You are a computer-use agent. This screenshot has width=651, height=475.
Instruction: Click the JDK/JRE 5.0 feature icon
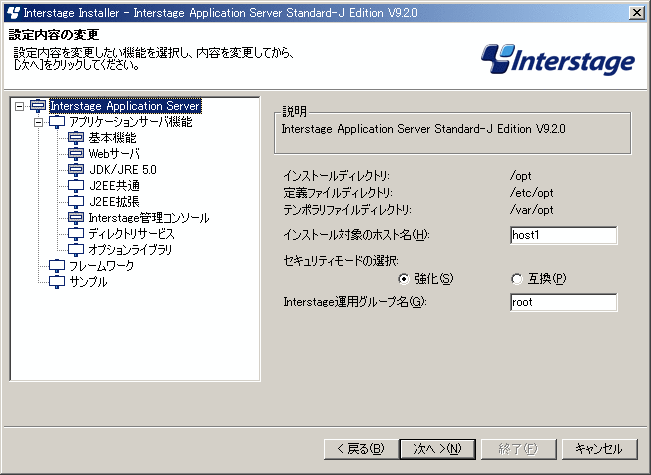(76, 169)
